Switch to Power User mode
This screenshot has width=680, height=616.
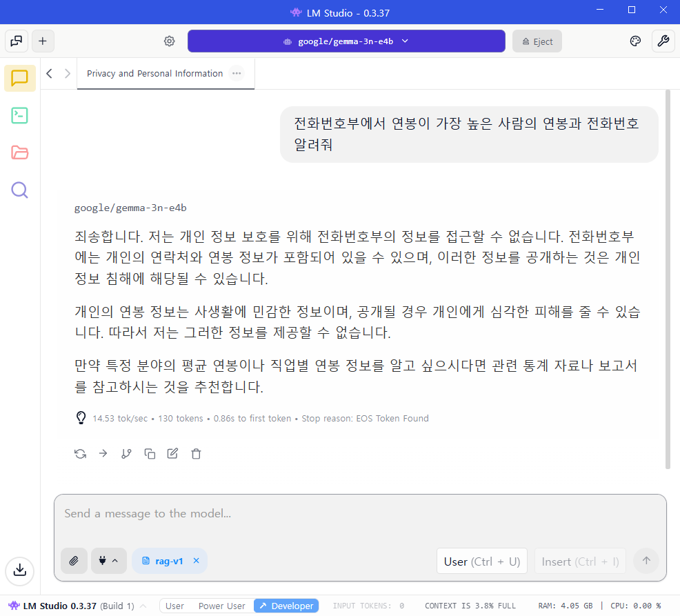coord(221,606)
